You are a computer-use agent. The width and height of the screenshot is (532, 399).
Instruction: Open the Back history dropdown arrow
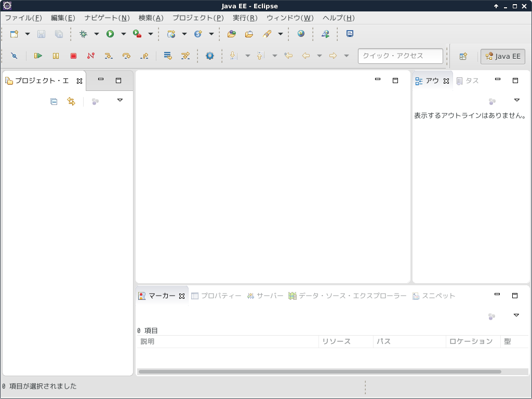point(320,56)
